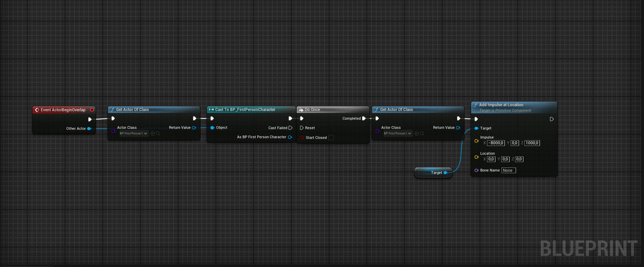Click the use-selected-asset arrow in the Get Actor Of Class node after Do Once
The image size is (644, 267).
[417, 134]
